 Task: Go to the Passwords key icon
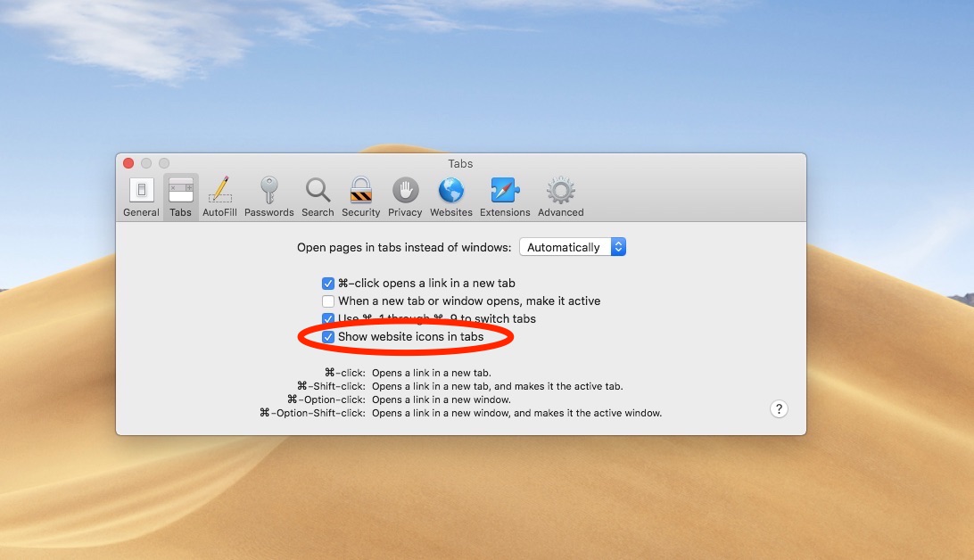pos(269,197)
